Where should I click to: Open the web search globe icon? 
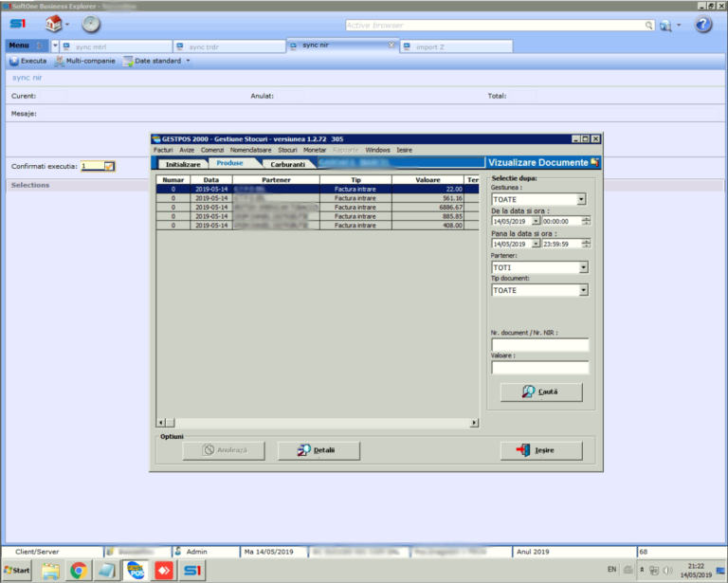(x=665, y=25)
